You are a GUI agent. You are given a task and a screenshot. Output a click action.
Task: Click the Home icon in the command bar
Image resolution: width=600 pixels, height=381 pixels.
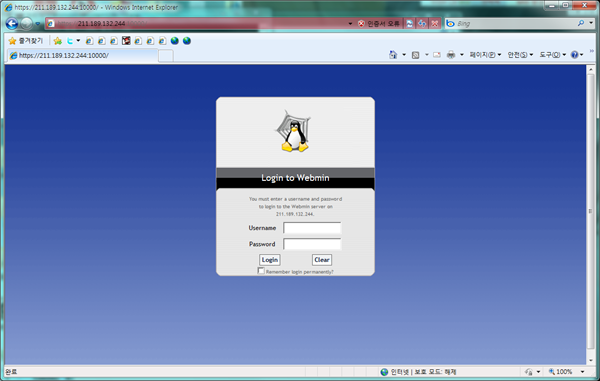[x=393, y=55]
